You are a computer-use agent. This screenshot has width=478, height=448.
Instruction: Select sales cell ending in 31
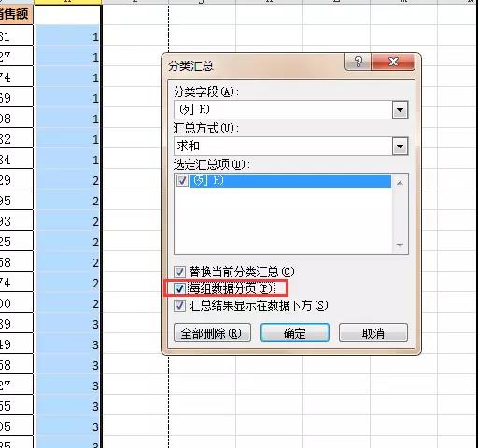16,35
